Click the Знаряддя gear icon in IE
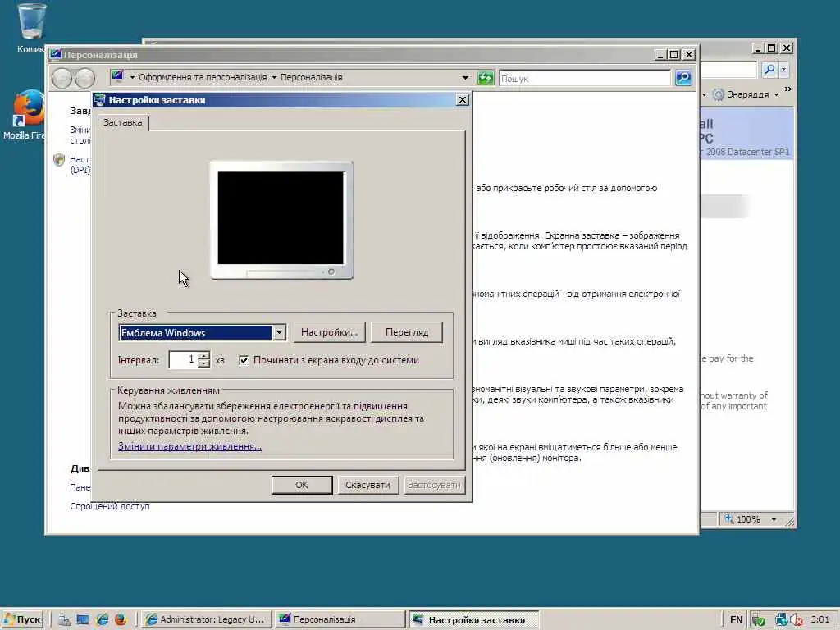840x630 pixels. tap(719, 94)
